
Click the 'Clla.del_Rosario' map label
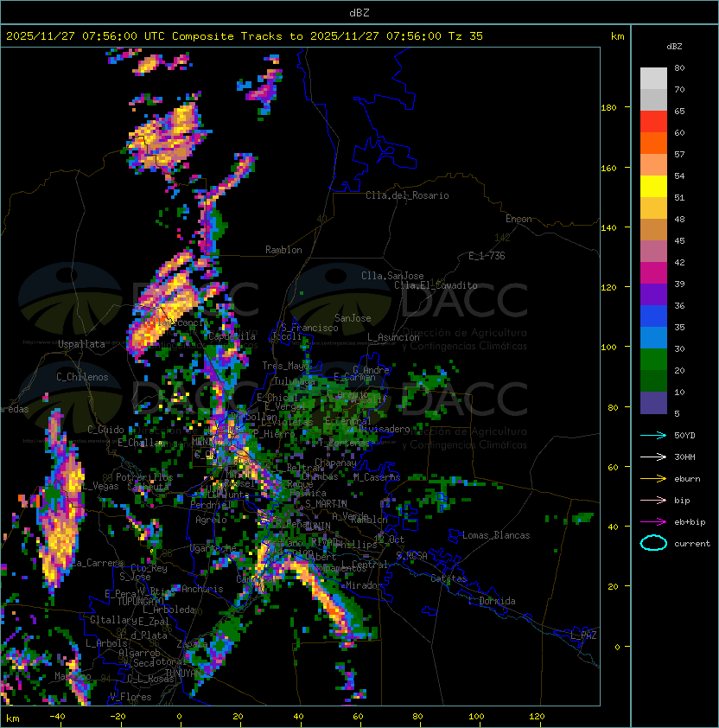(x=407, y=195)
